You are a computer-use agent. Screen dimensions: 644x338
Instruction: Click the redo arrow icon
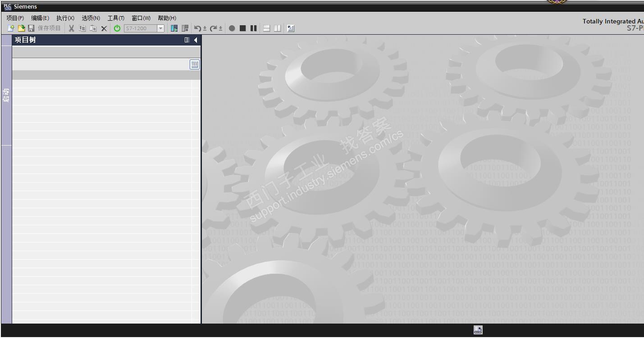click(x=214, y=28)
